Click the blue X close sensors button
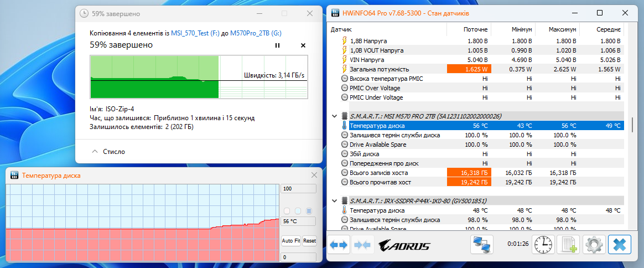This screenshot has height=268, width=644. pyautogui.click(x=619, y=245)
